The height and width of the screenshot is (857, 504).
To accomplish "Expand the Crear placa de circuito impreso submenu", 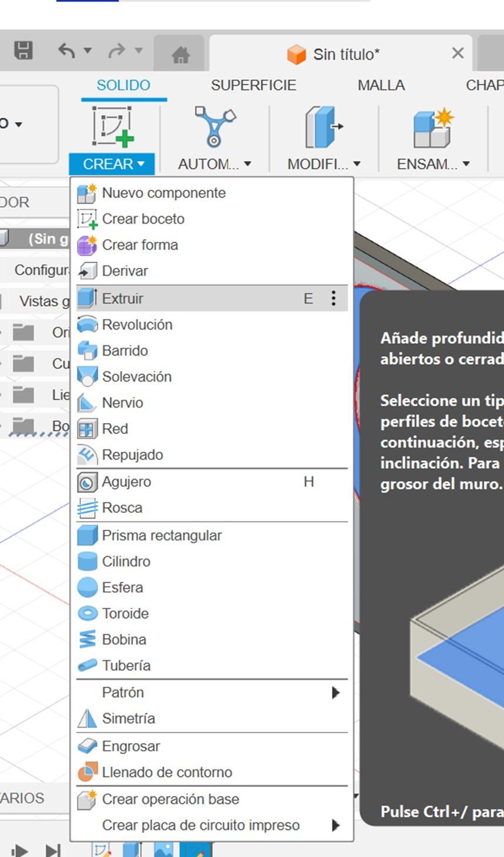I will pyautogui.click(x=335, y=825).
